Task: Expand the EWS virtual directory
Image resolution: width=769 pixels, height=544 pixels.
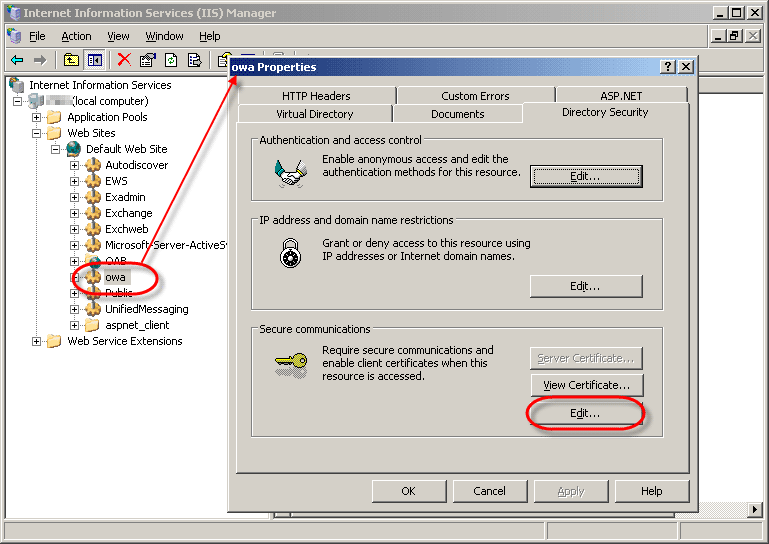Action: (75, 181)
